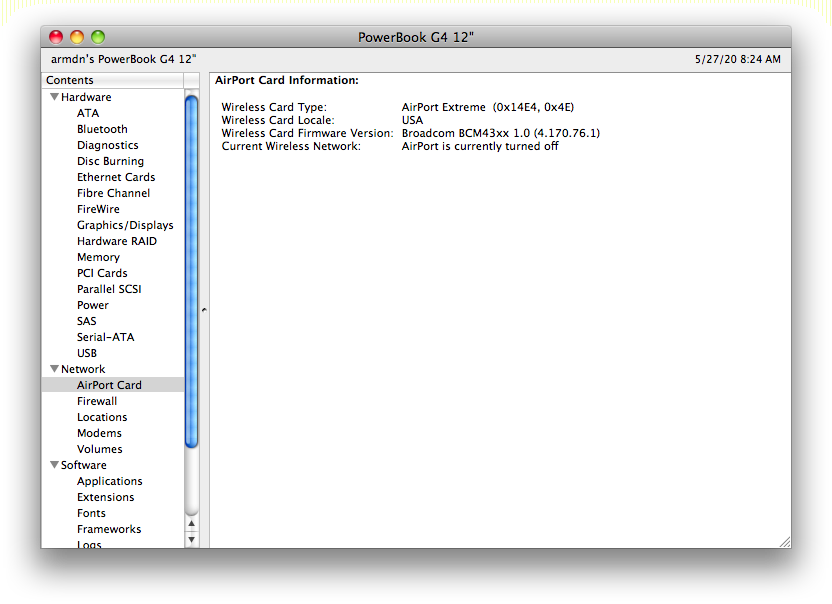Viewport: 832px width, 604px height.
Task: Select Fibre Channel item
Action: click(114, 193)
